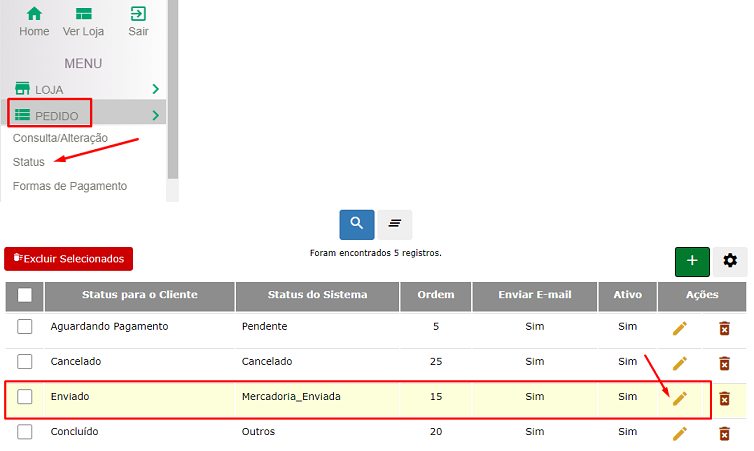Screen dimensions: 754x451
Task: Select the Status submenu item
Action: (29, 162)
